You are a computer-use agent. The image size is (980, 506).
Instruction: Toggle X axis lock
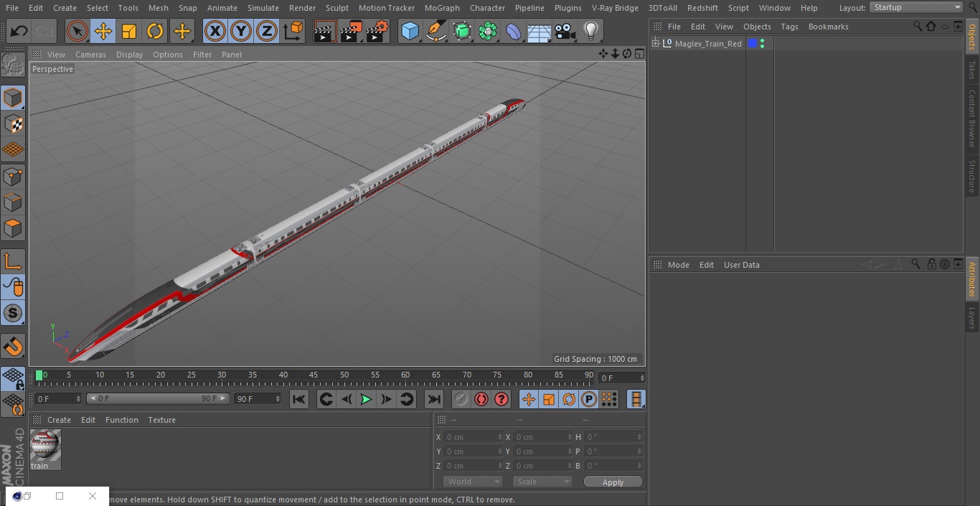coord(215,31)
